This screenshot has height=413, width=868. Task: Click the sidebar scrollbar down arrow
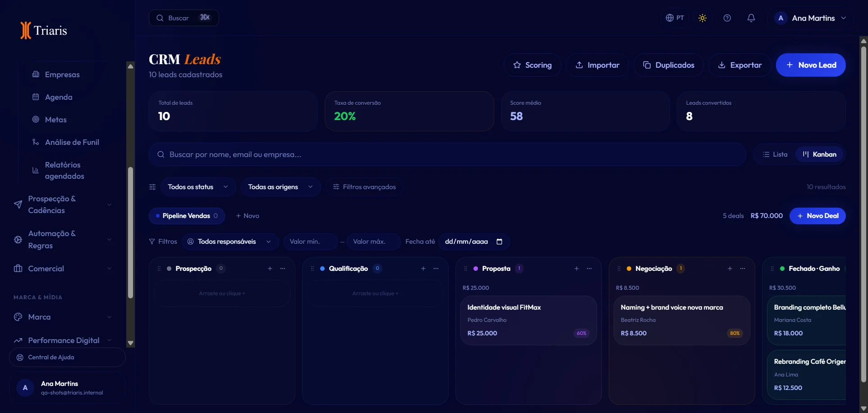[131, 343]
